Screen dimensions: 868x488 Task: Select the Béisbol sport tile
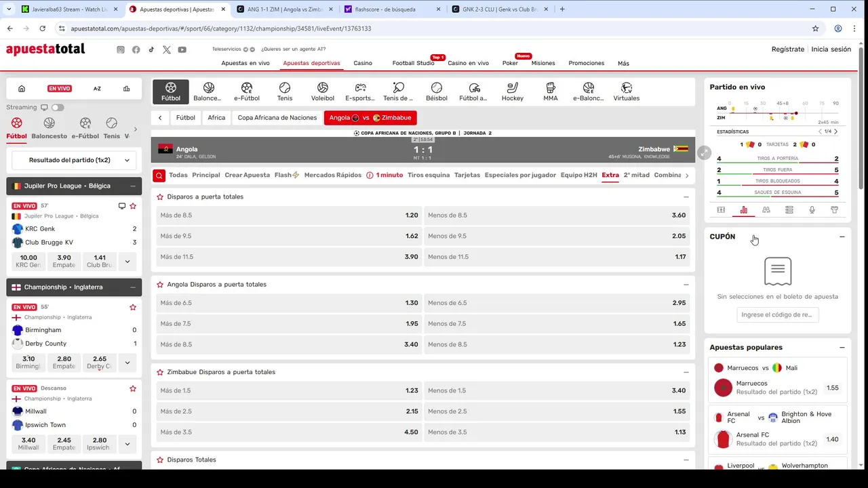437,91
